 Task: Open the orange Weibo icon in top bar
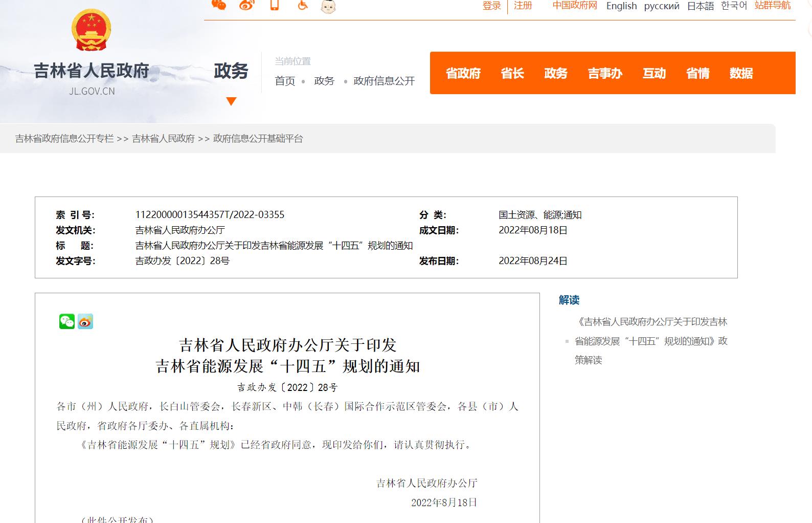(246, 5)
